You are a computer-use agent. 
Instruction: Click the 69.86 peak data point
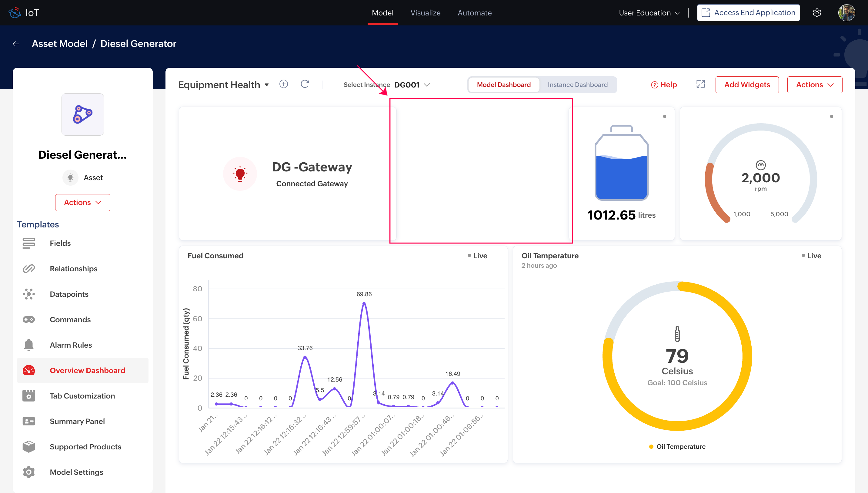(364, 303)
